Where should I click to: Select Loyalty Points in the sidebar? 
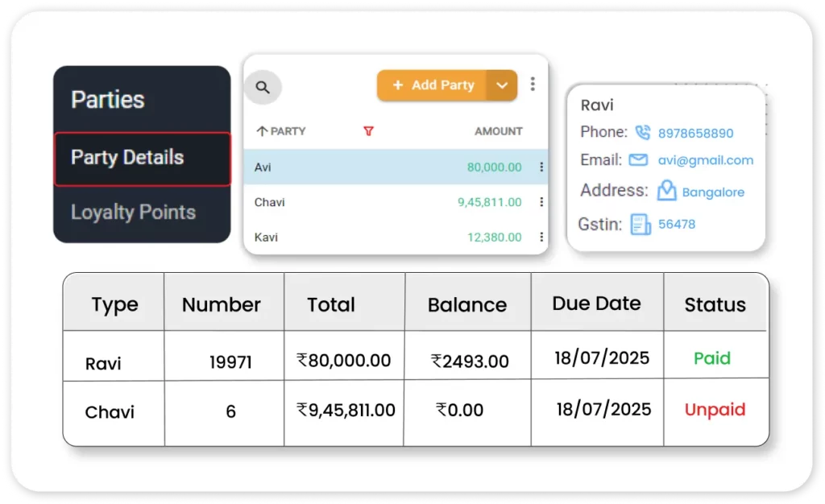pos(133,212)
